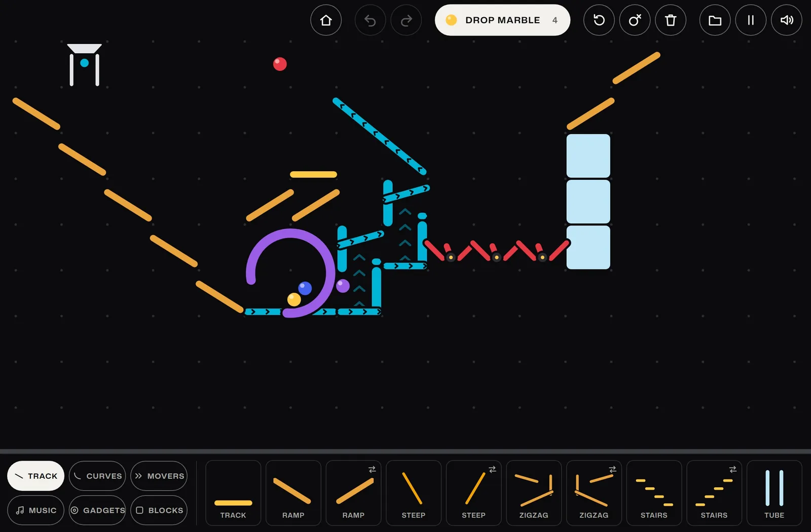
Task: Click the marble dropper spawner
Action: point(84,65)
